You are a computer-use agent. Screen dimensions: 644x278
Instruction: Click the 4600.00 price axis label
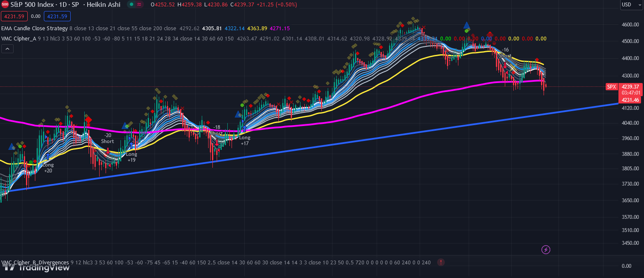click(x=630, y=25)
